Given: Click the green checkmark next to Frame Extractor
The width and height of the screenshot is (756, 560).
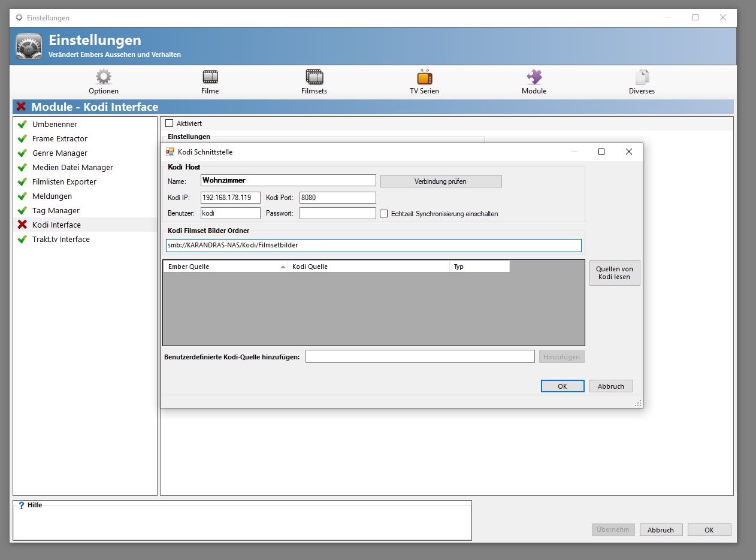Looking at the screenshot, I should click(x=22, y=138).
